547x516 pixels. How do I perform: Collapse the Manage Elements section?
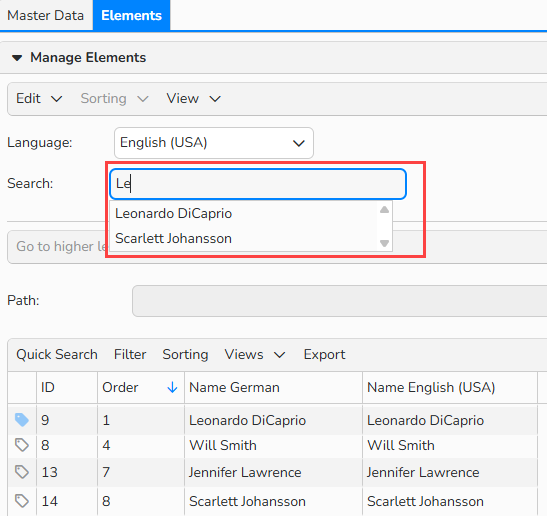coord(17,58)
